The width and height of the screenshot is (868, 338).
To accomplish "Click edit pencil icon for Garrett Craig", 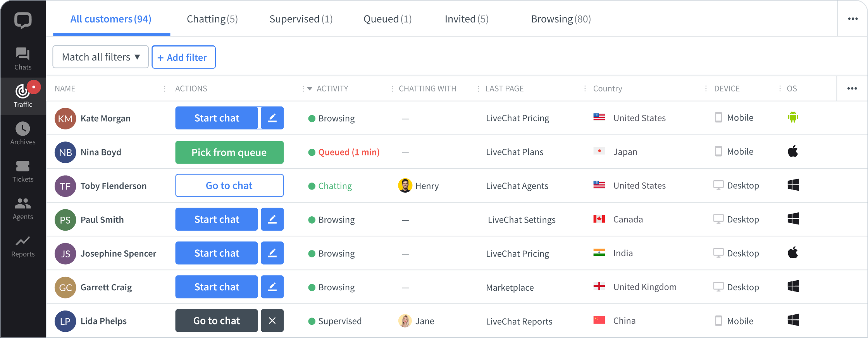I will coord(272,287).
